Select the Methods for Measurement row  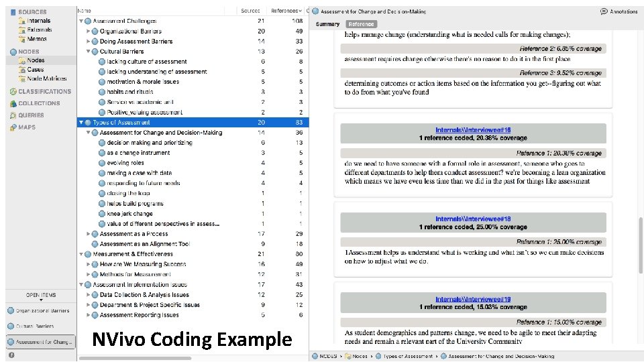tap(193, 275)
